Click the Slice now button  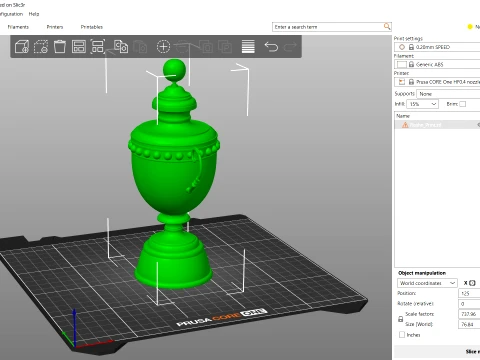coord(437,352)
